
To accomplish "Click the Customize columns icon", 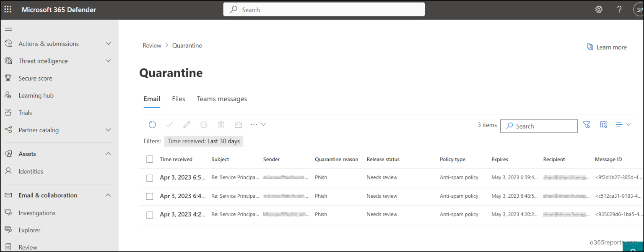I will pyautogui.click(x=603, y=124).
